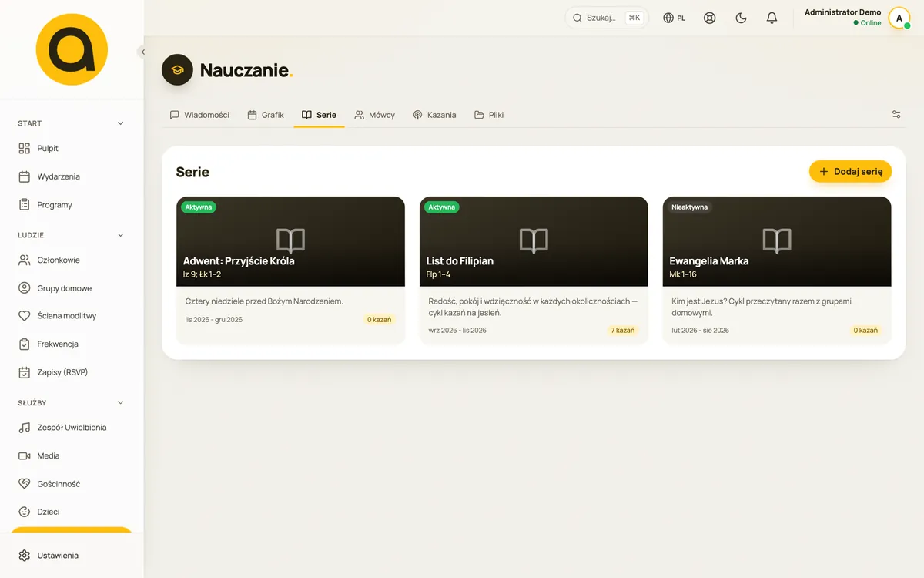Collapse the sidebar with the arrow handle
The width and height of the screenshot is (924, 578).
142,52
